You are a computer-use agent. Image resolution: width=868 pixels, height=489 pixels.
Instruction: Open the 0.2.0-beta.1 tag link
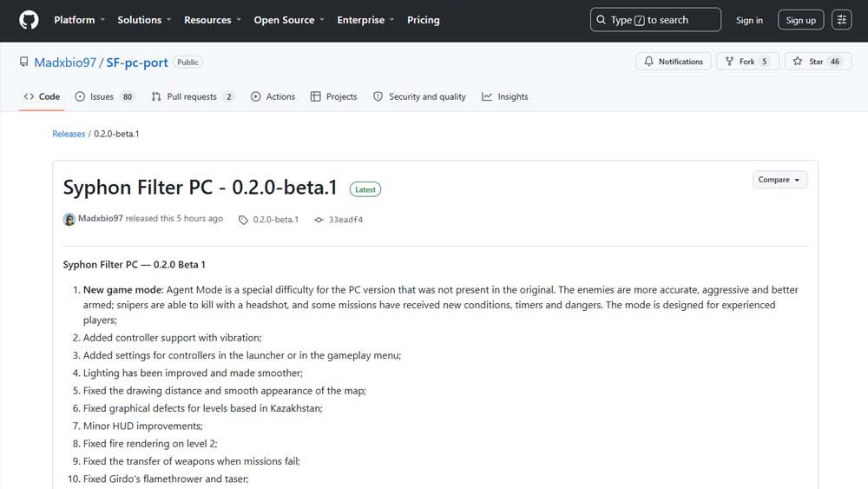point(276,220)
